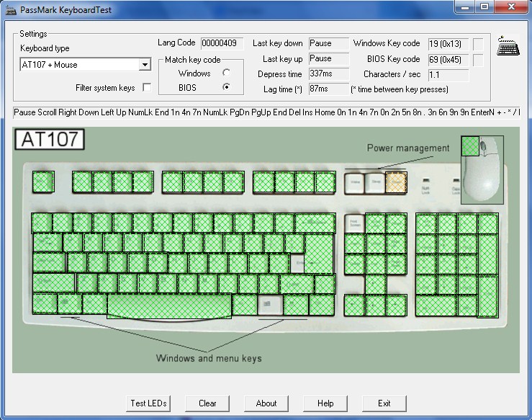Click the Depress time field showing 337ms
This screenshot has height=420, width=532.
[x=329, y=73]
